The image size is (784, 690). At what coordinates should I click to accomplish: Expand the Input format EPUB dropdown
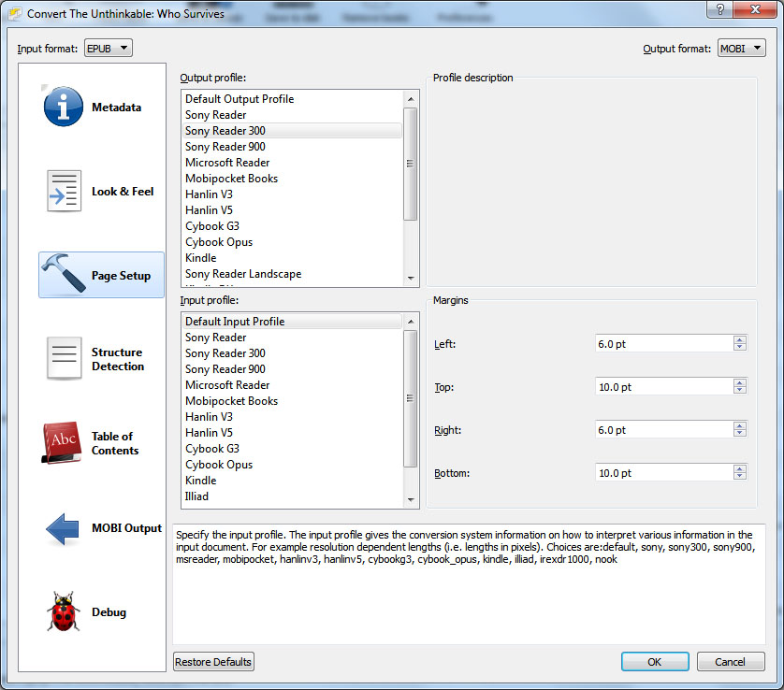tap(108, 49)
